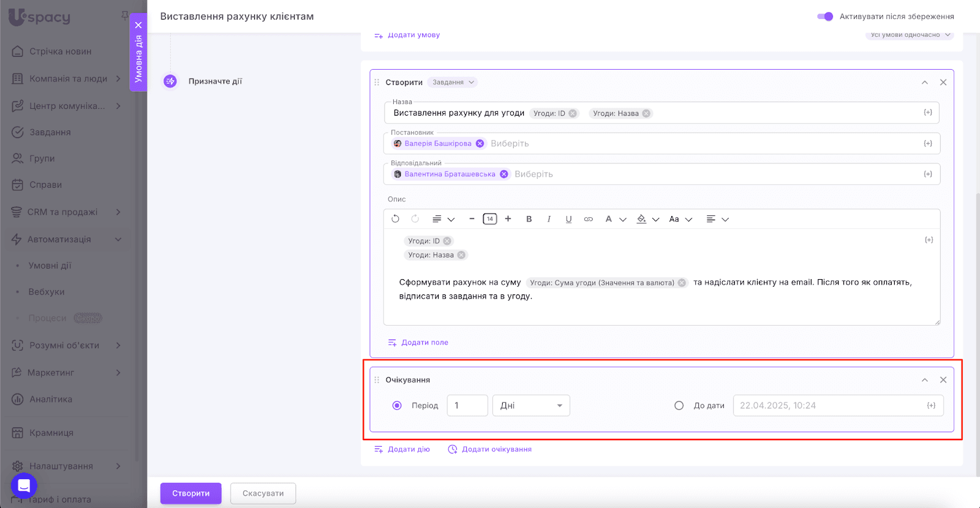Toggle Активувати після збереження switch
This screenshot has height=508, width=980.
(x=825, y=17)
